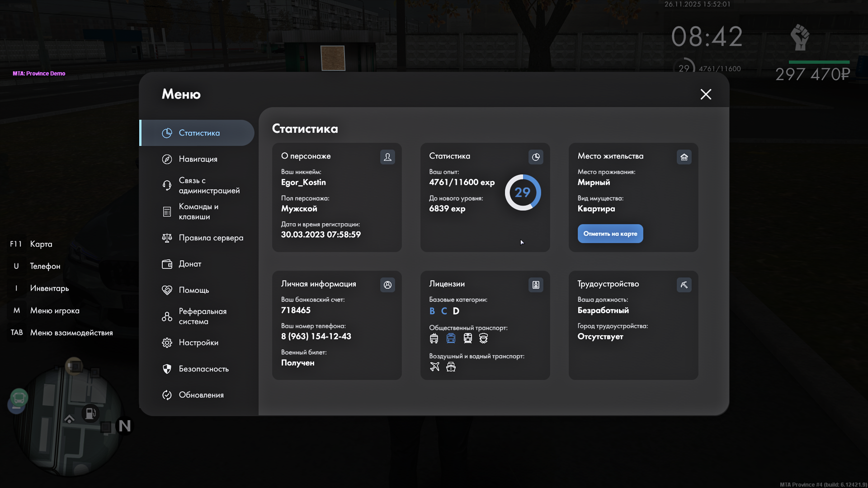Open the Навигация menu section
The width and height of the screenshot is (868, 488).
pos(198,159)
